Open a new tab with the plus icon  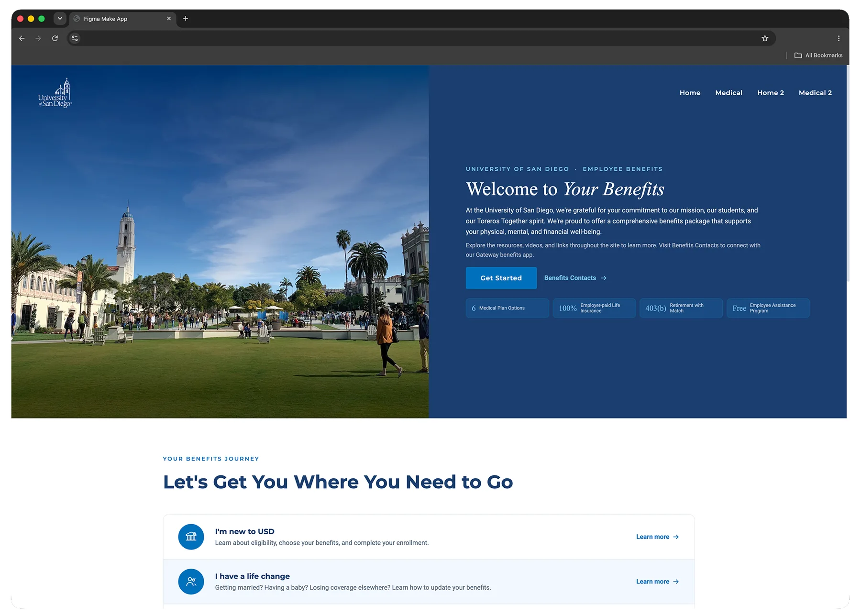186,19
